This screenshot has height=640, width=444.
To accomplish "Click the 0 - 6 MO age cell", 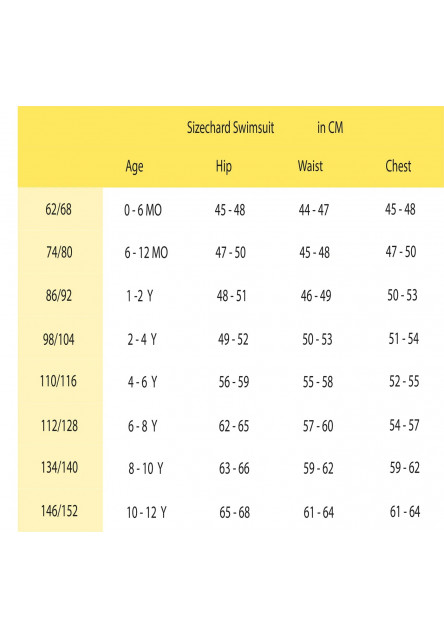I will coord(143,210).
